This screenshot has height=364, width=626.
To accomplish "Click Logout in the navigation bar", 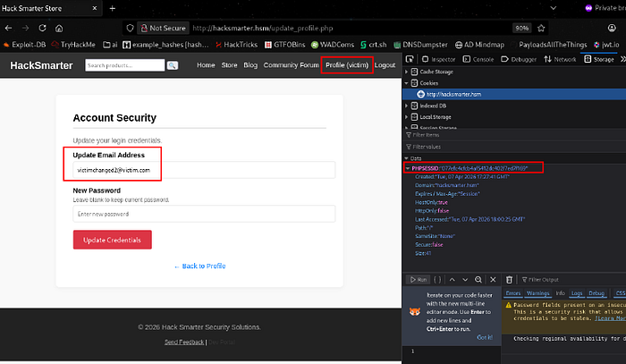I will click(385, 65).
